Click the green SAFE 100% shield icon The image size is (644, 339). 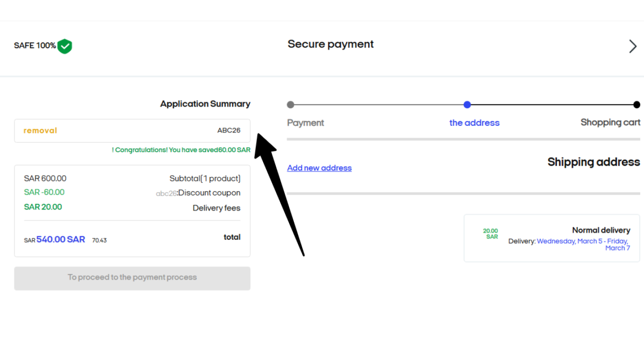click(x=64, y=46)
